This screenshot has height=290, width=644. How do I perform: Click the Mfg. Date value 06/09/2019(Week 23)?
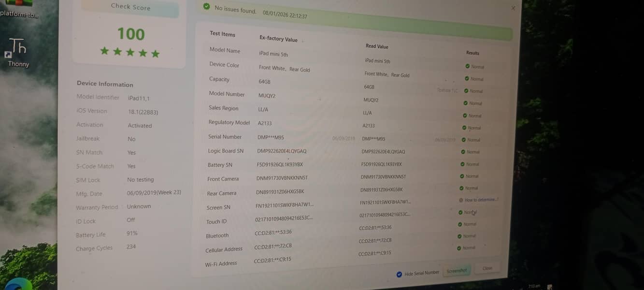[154, 192]
